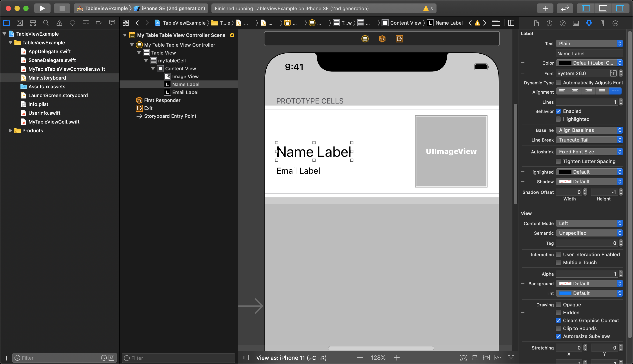Open the Autoshrink Fixed Font Size dropdown
The height and width of the screenshot is (364, 633).
pyautogui.click(x=589, y=152)
